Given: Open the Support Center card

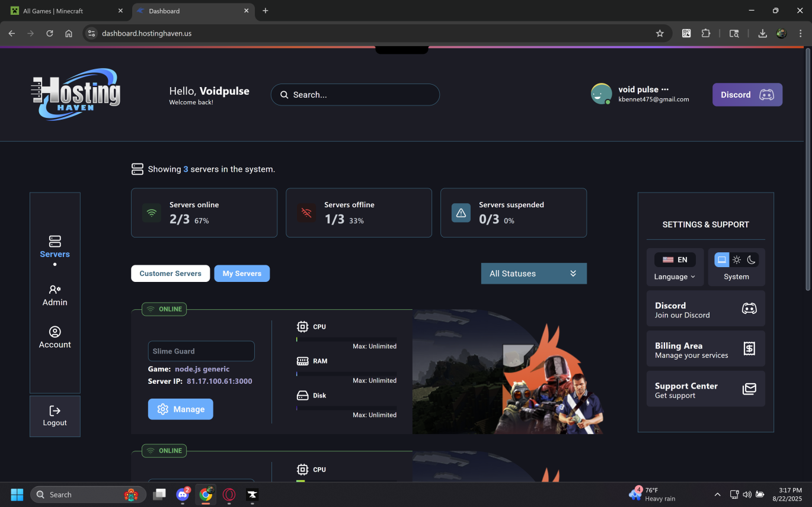Looking at the screenshot, I should [x=705, y=390].
